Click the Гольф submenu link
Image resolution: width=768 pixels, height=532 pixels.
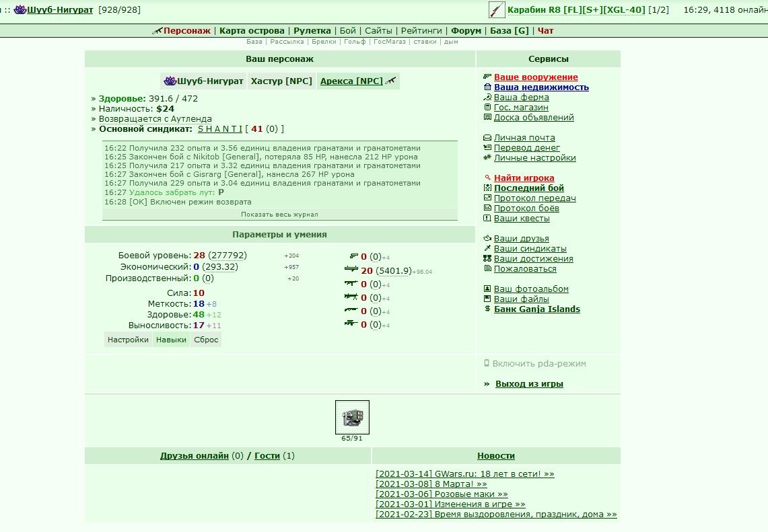355,42
